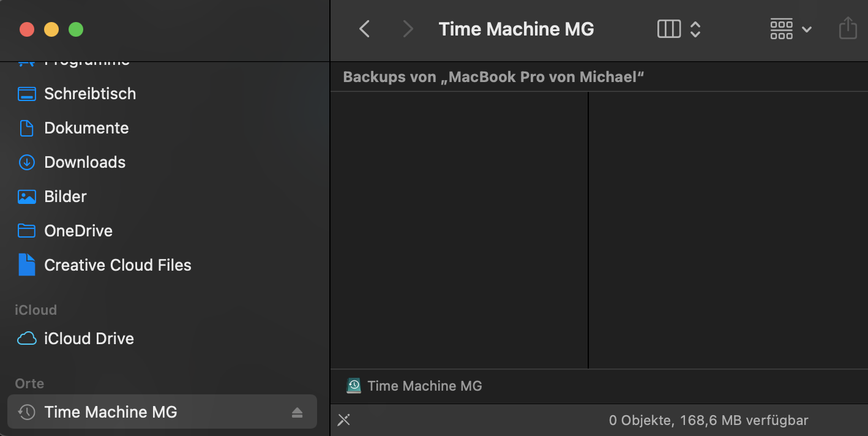Click the column view icon

(668, 29)
